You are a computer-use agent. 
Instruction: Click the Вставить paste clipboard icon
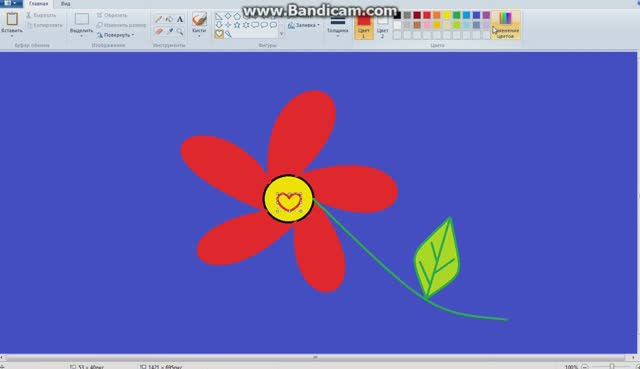click(x=12, y=19)
